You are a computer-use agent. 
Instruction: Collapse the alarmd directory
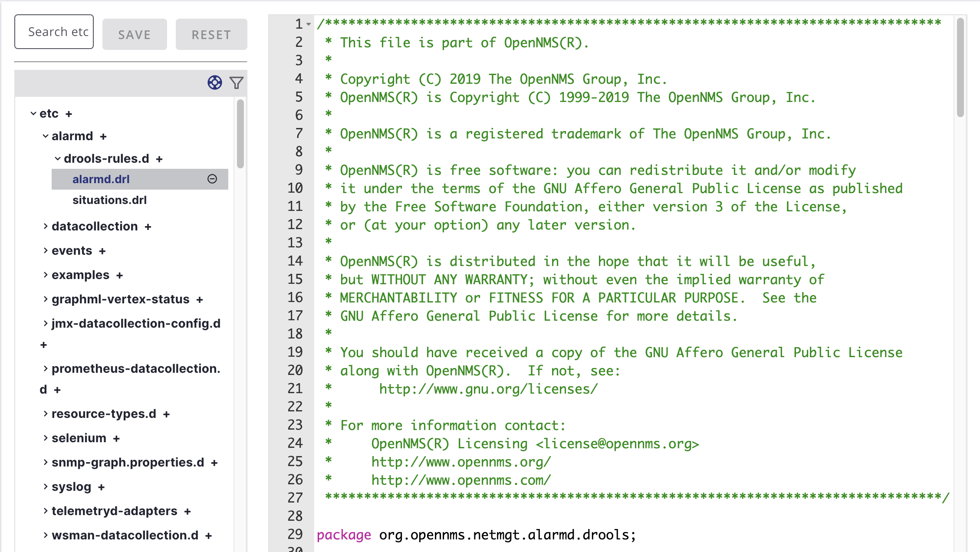(x=43, y=136)
